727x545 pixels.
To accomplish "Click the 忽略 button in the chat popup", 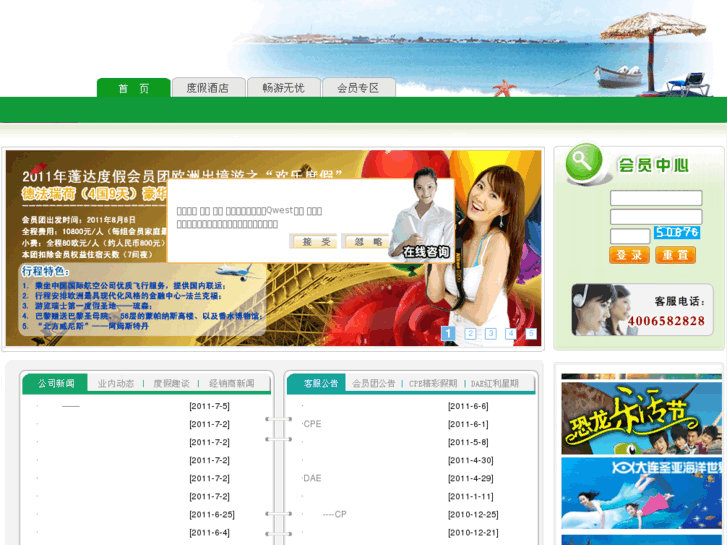I will pyautogui.click(x=368, y=241).
